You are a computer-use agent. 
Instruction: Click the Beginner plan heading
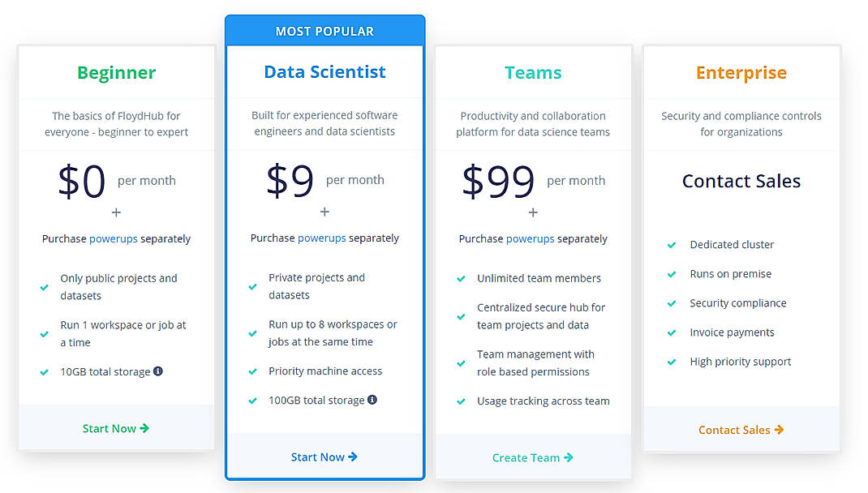point(116,73)
